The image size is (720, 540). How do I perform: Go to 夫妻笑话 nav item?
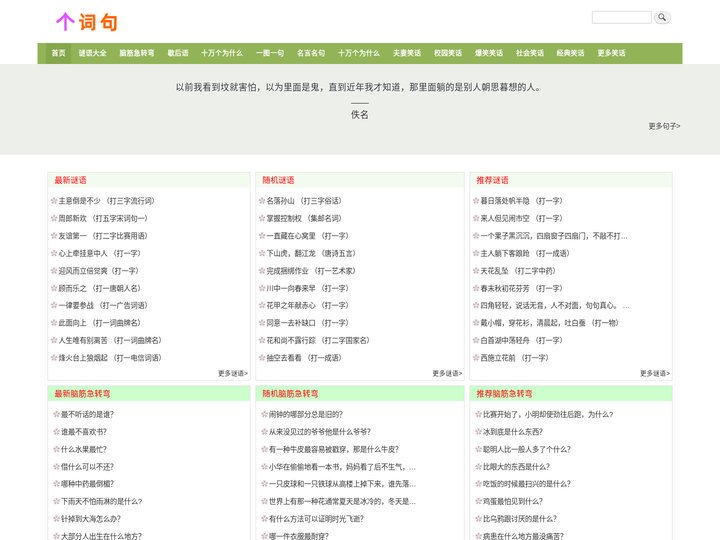[407, 53]
